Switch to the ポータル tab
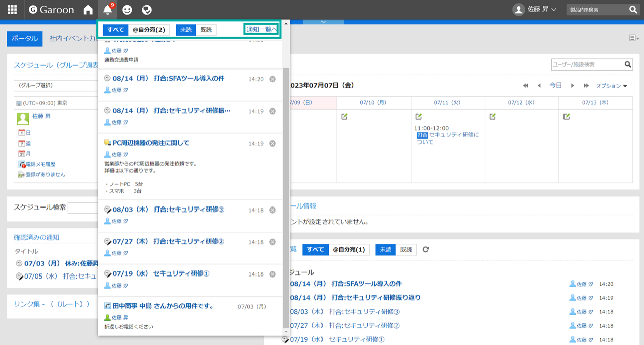644x345 pixels. (24, 38)
